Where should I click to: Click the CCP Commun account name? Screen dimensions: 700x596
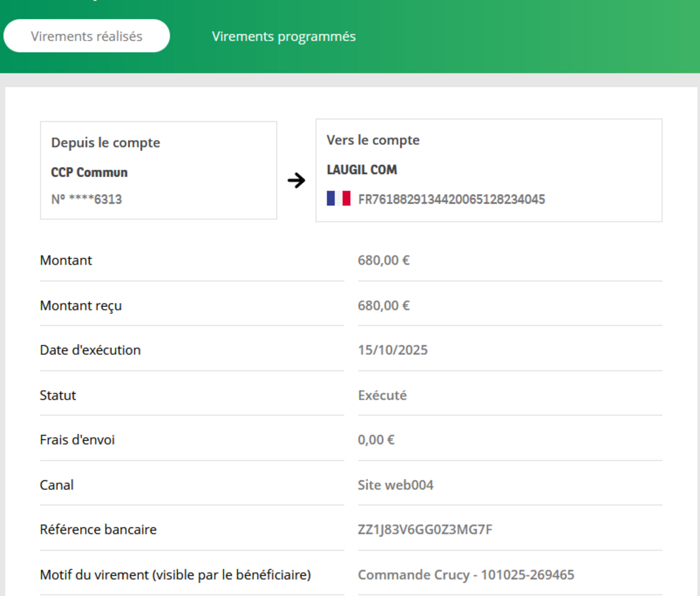coord(89,172)
